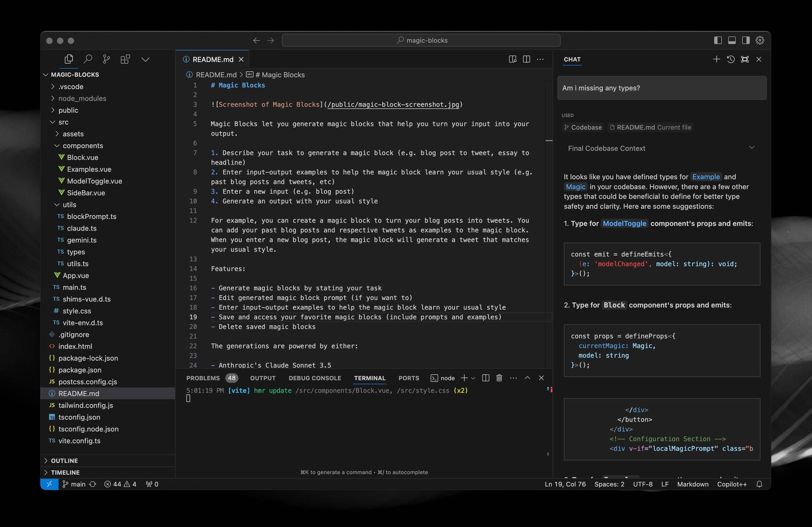
Task: Toggle the primary side bar layout icon
Action: (x=718, y=40)
